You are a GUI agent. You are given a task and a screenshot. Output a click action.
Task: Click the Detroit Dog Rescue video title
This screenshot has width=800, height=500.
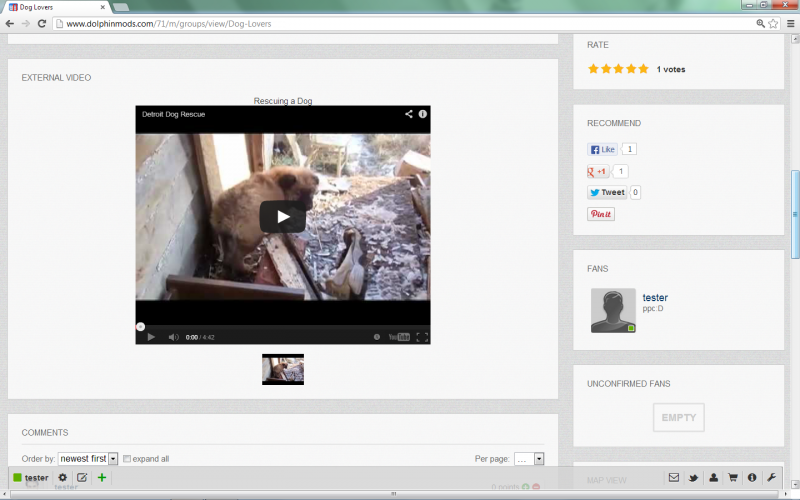(x=173, y=114)
